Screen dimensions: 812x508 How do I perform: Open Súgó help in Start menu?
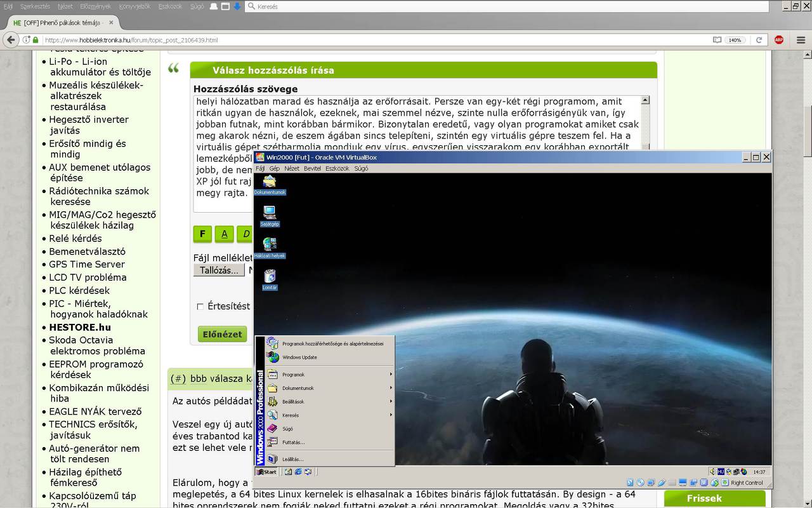click(329, 429)
